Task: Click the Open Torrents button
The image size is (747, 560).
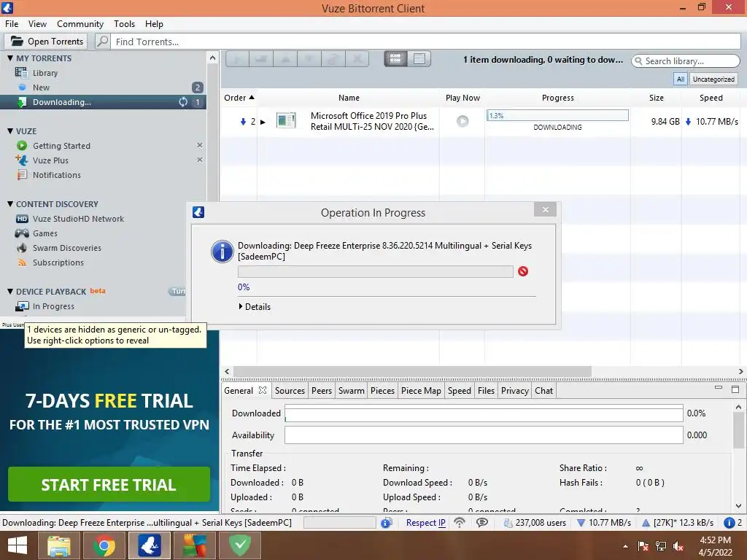Action: [46, 42]
